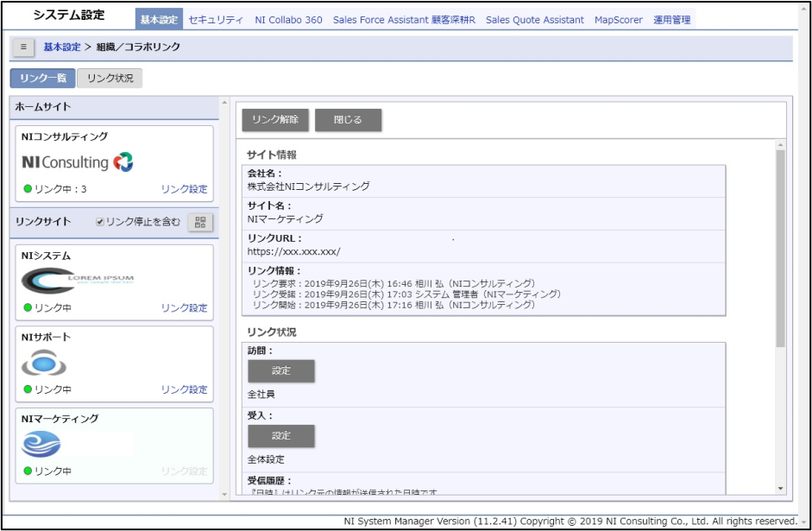Click the green リンク中 status on NIサポート card
Viewport: 812px width, 531px height.
tap(47, 389)
